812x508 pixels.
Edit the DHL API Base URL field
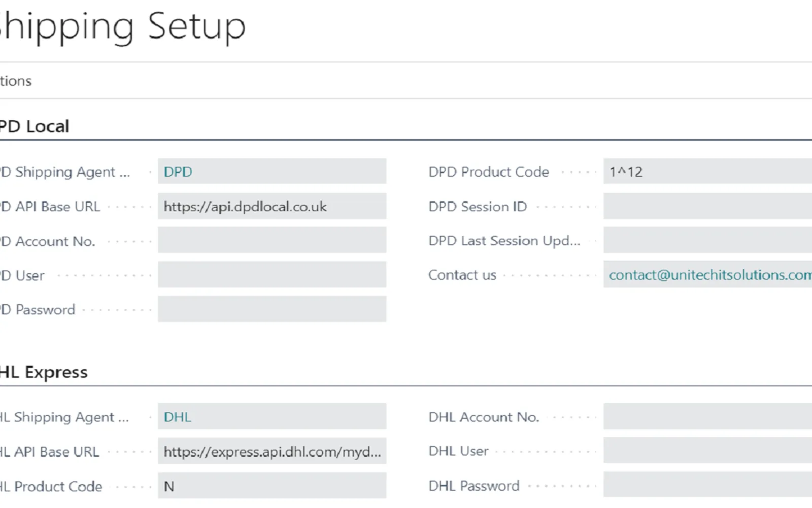pos(272,451)
